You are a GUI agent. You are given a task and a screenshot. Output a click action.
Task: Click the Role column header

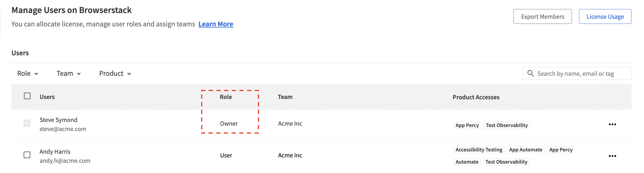(x=226, y=97)
